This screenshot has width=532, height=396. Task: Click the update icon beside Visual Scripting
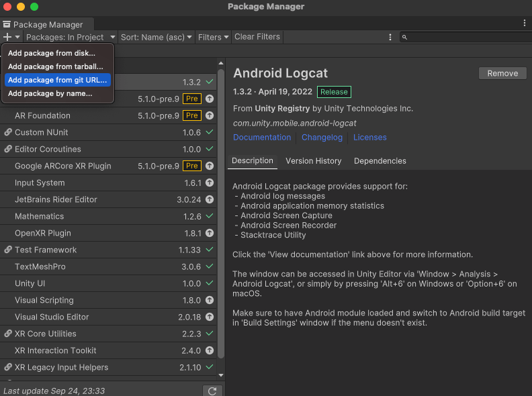[x=210, y=300]
